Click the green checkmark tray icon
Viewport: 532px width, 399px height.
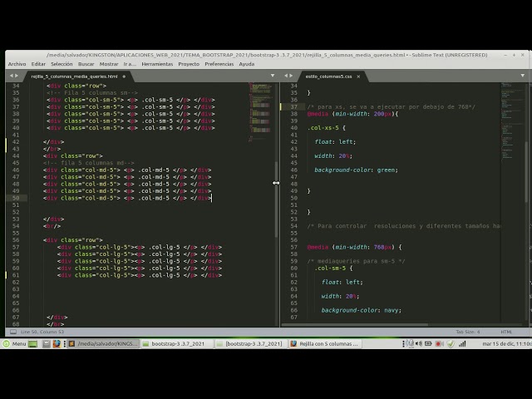tap(451, 343)
